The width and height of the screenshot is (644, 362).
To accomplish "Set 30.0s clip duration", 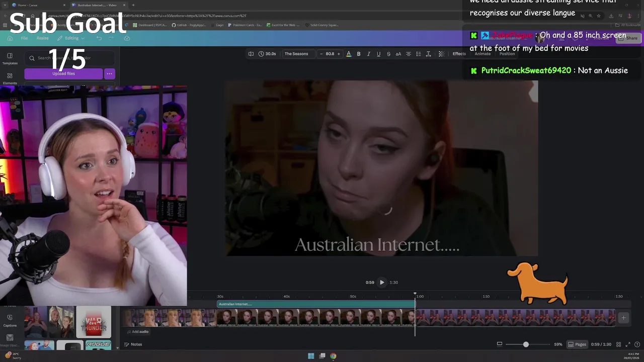I will pyautogui.click(x=267, y=54).
